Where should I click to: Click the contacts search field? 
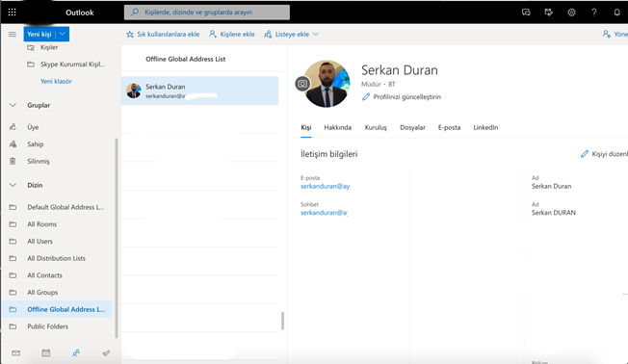pos(207,12)
